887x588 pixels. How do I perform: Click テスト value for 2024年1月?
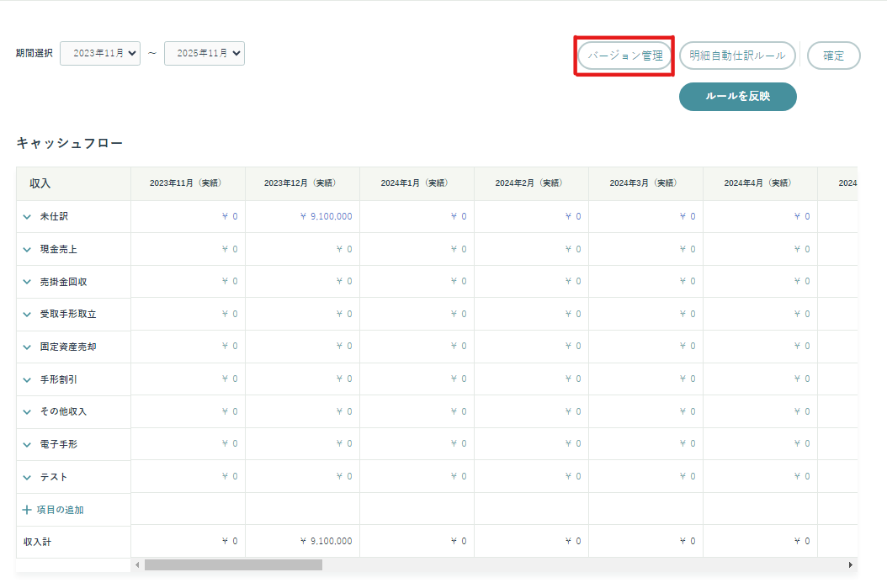(459, 477)
